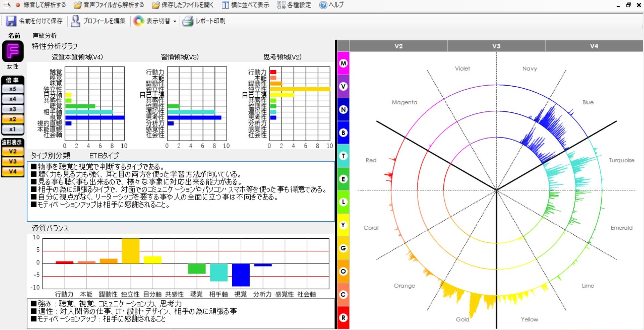
Task: Set magnification to x1
Action: pos(12,129)
